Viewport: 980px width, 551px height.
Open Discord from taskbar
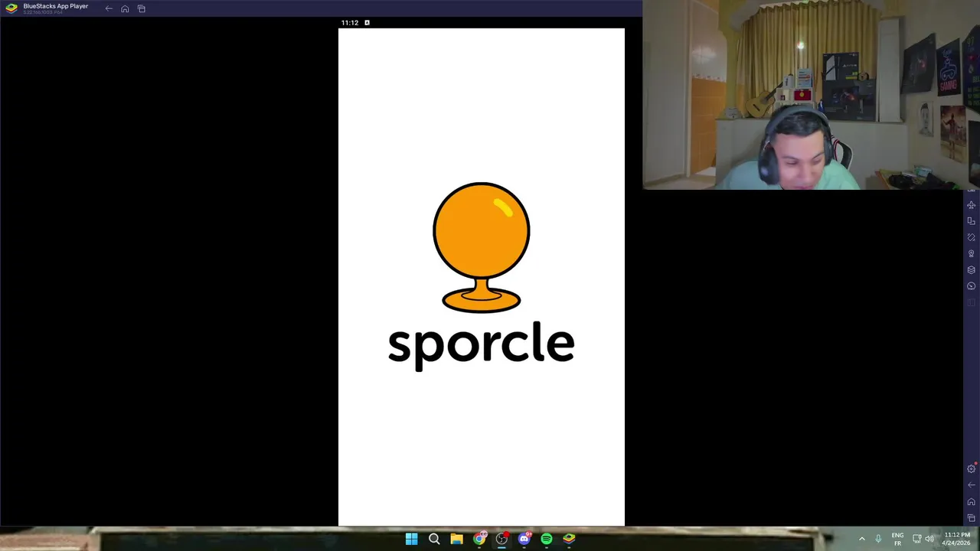(x=524, y=539)
